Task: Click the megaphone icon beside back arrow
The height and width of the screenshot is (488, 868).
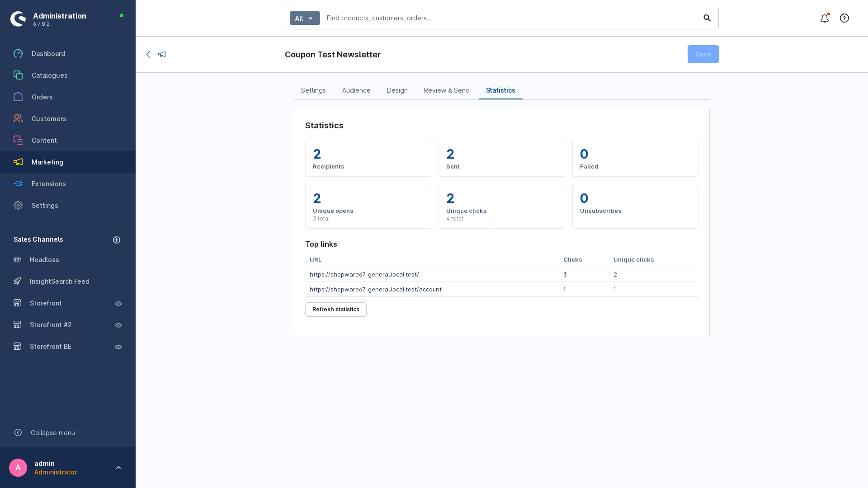Action: pos(162,54)
